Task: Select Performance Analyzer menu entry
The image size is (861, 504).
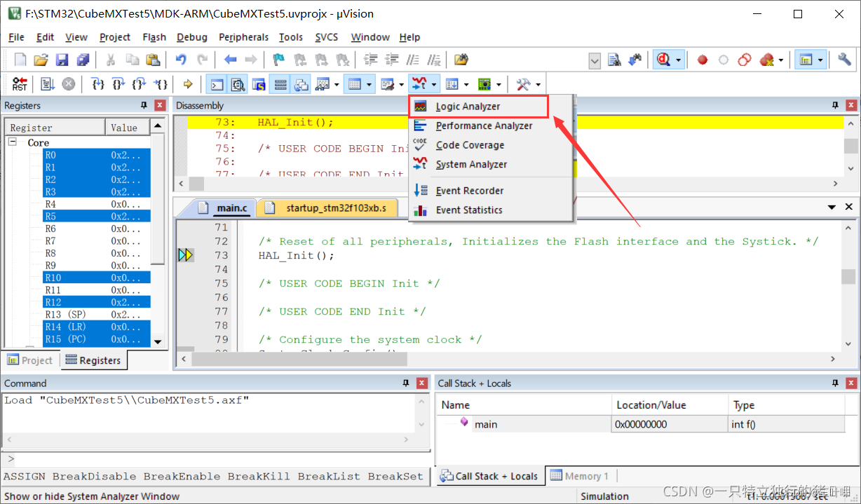Action: (491, 126)
